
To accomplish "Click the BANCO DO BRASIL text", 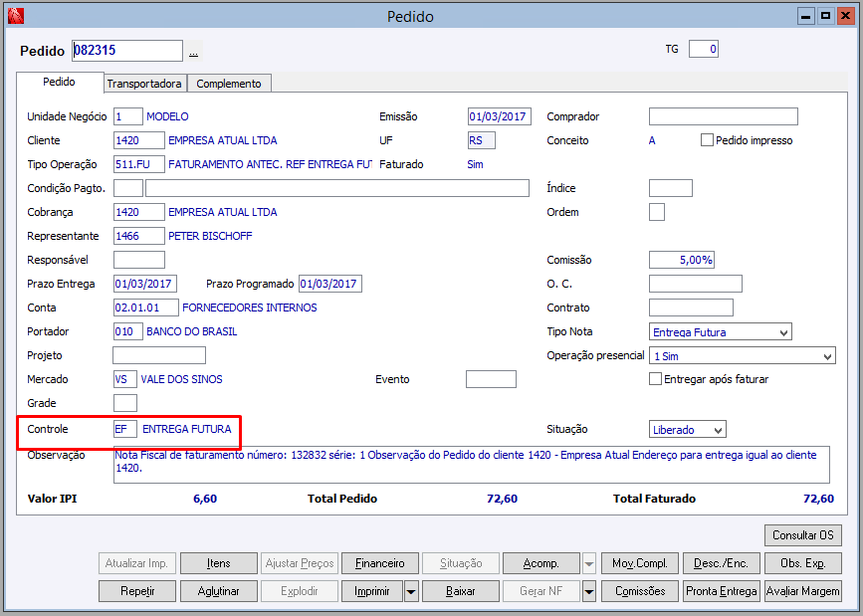I will [x=191, y=332].
